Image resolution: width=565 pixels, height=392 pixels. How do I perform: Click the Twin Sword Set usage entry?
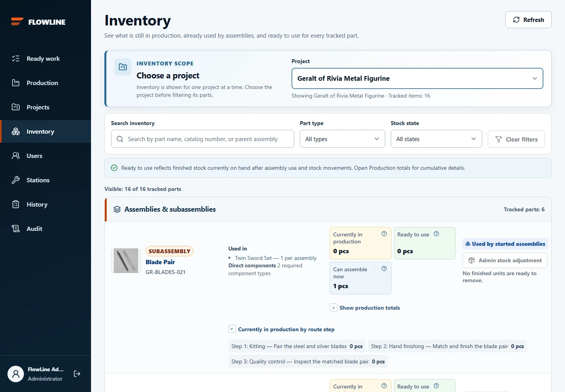tap(275, 258)
